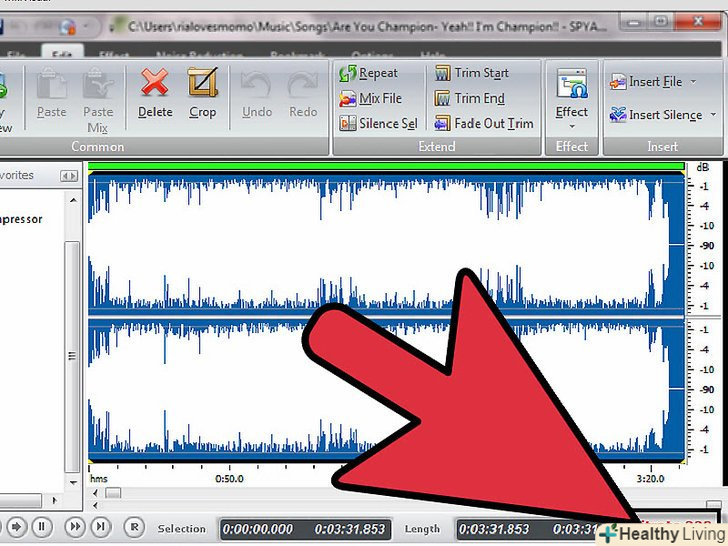This screenshot has width=728, height=546.
Task: Click the file path in title bar
Action: click(x=367, y=27)
